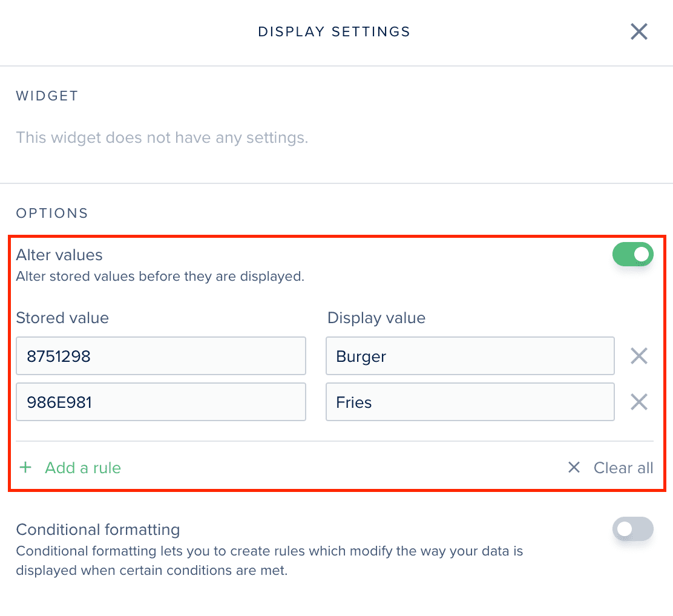Click the "Stored value" column heading
673x616 pixels.
62,318
